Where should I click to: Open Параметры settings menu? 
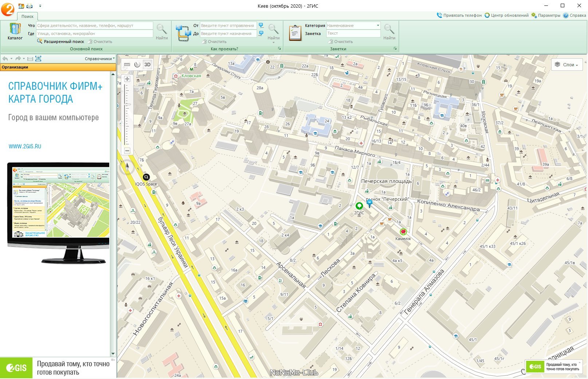click(546, 15)
